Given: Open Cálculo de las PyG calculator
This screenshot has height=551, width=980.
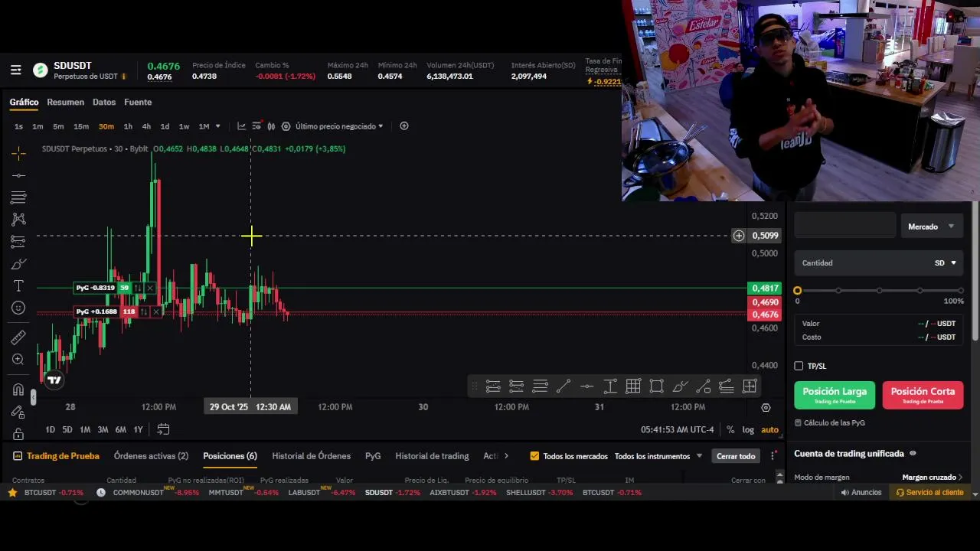Looking at the screenshot, I should pos(830,423).
